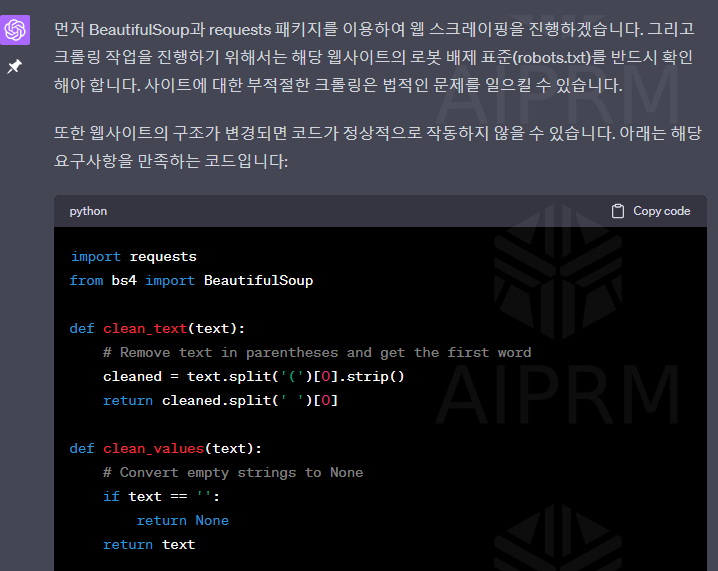Click the line 'cleaned = text.split('(')[0].strip()'
The height and width of the screenshot is (571, 718).
254,376
